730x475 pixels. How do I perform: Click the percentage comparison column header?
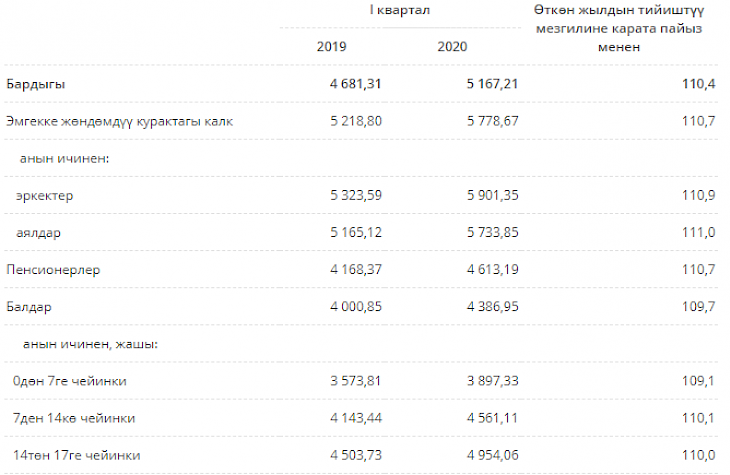click(619, 29)
